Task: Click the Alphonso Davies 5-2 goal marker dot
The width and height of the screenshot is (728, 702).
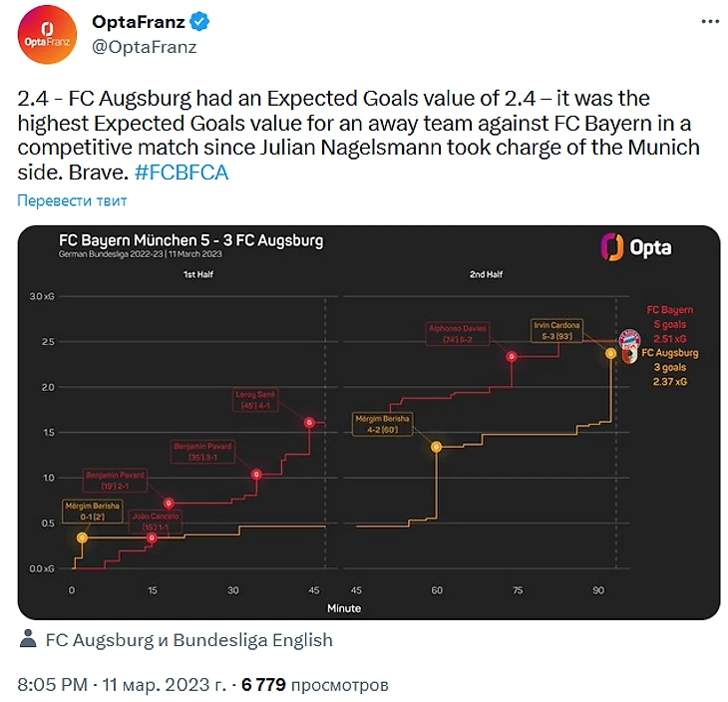Action: point(512,356)
